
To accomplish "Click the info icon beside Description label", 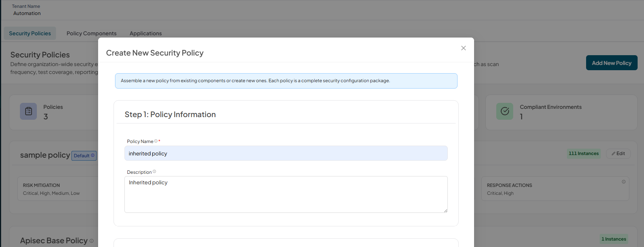I will pos(154,172).
